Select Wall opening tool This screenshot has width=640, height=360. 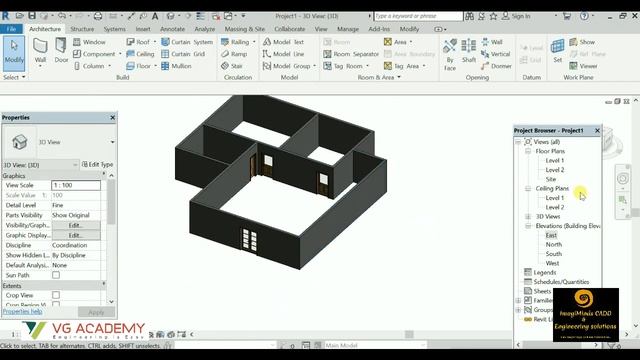click(x=492, y=42)
